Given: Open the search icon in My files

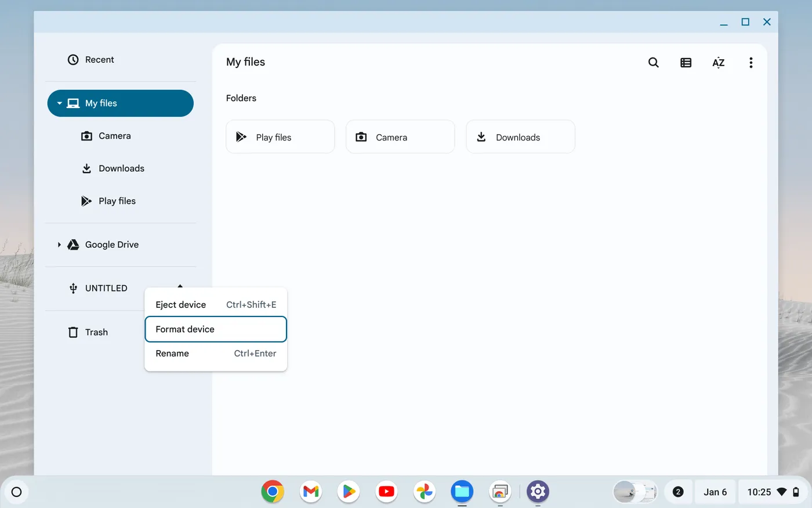Looking at the screenshot, I should tap(653, 63).
